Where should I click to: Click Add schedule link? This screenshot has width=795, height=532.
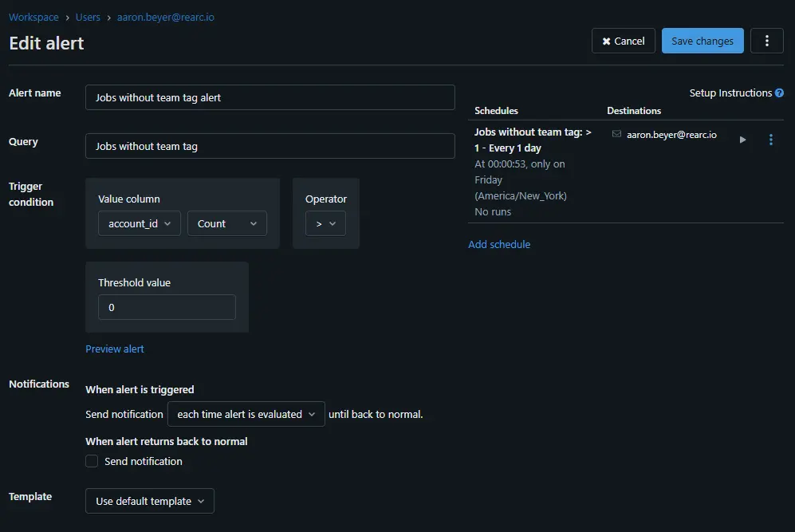[499, 244]
